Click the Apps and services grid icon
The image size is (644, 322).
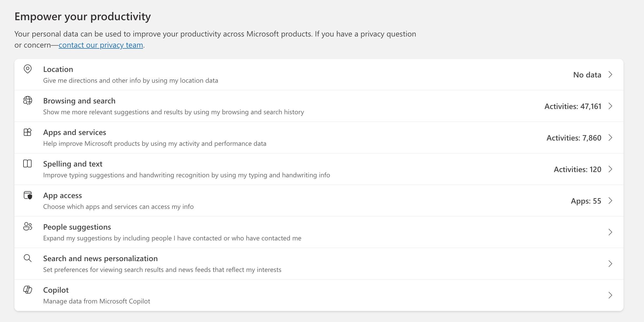[x=28, y=132]
